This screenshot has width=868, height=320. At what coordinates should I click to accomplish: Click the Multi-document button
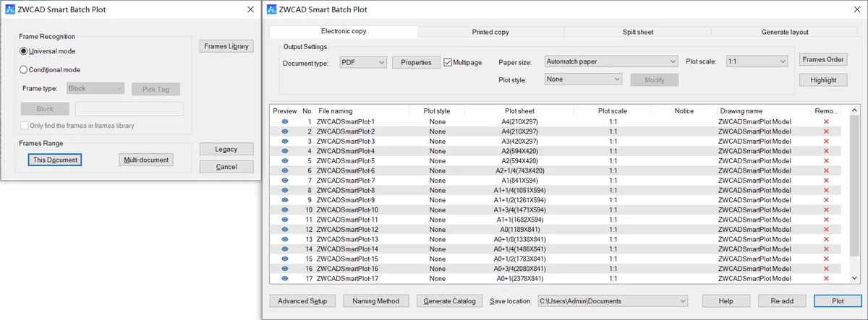click(x=145, y=160)
